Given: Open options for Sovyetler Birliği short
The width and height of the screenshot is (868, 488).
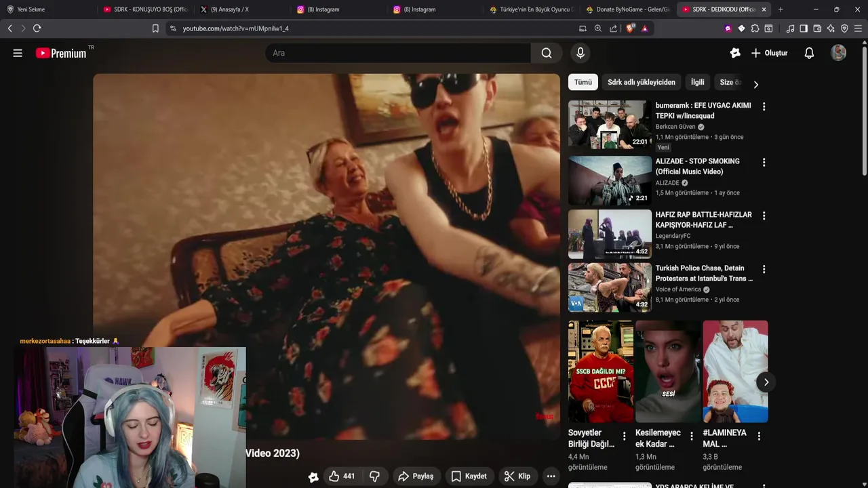Looking at the screenshot, I should (625, 436).
